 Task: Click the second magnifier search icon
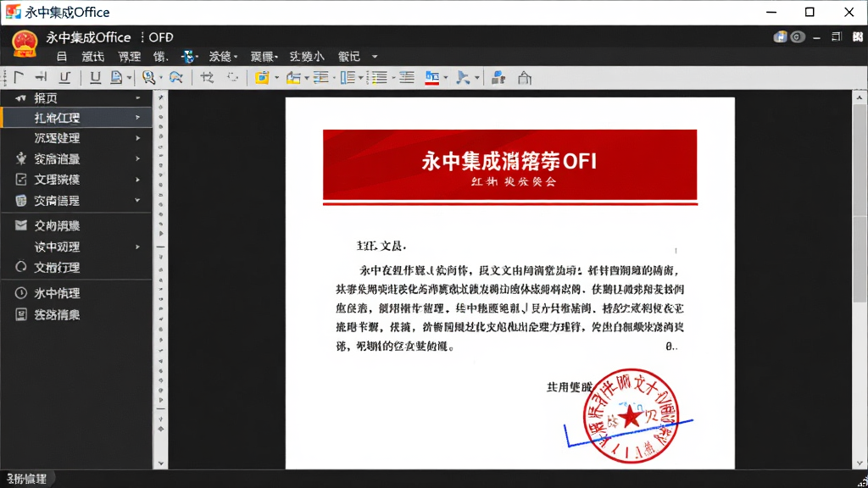(176, 77)
